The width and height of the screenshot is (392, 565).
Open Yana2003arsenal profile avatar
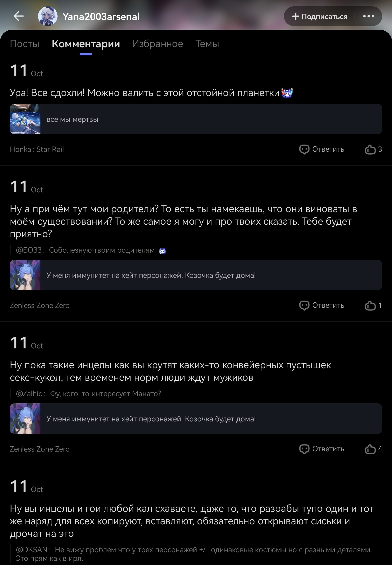(48, 16)
